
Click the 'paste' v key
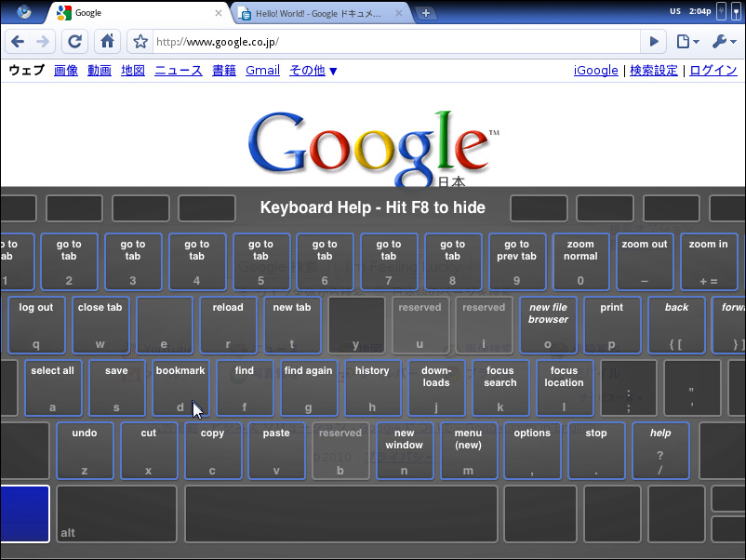[276, 451]
